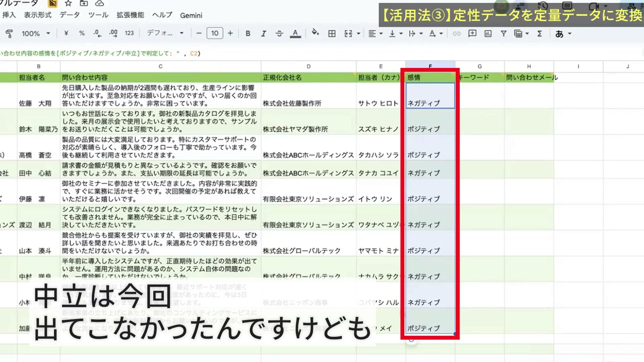Image resolution: width=644 pixels, height=362 pixels.
Task: Toggle bold formatting
Action: [248, 34]
